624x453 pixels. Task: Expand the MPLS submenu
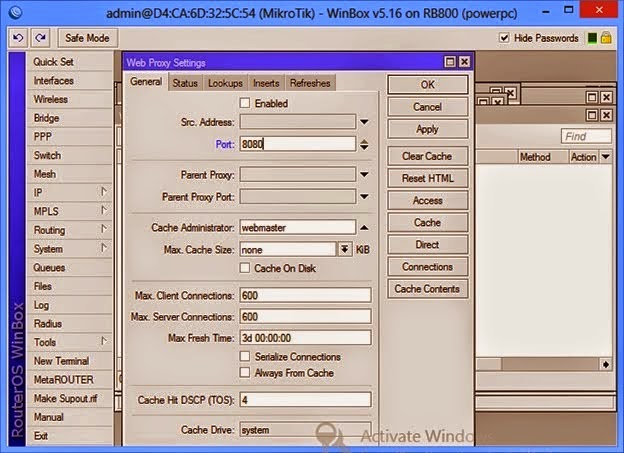[104, 210]
